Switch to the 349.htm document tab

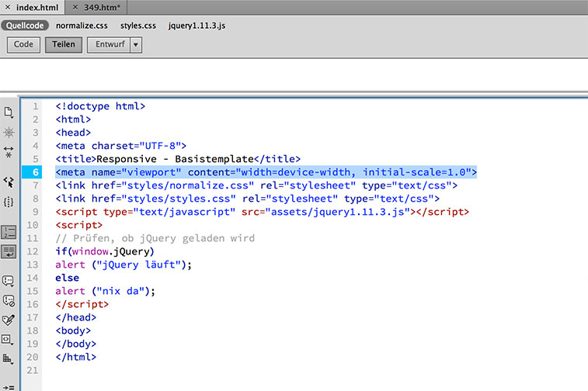pyautogui.click(x=103, y=6)
